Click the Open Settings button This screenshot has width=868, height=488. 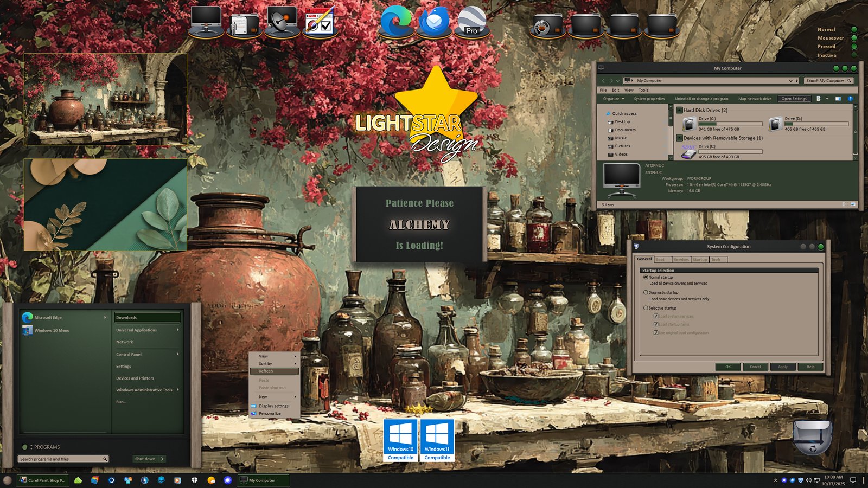coord(794,99)
